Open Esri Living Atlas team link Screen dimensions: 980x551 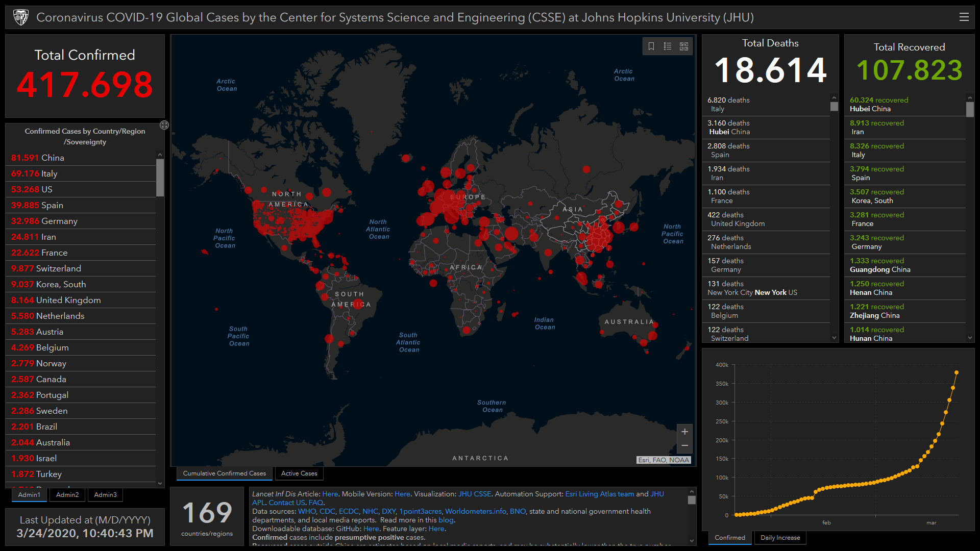[x=599, y=494]
